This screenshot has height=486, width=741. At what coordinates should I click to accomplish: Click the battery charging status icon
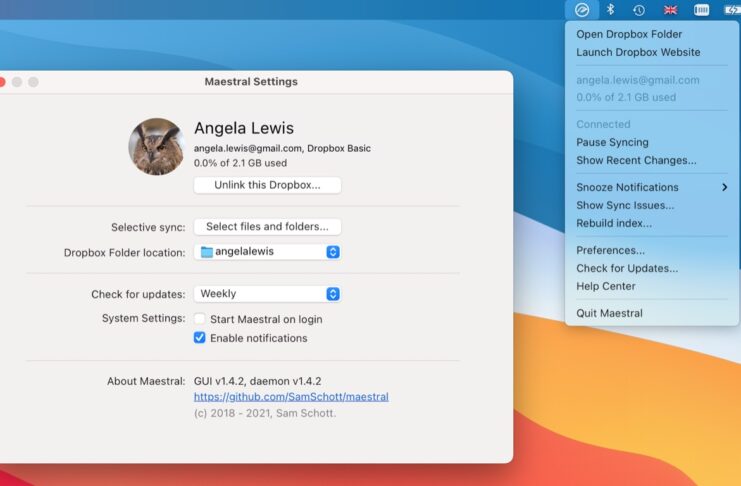[x=732, y=10]
